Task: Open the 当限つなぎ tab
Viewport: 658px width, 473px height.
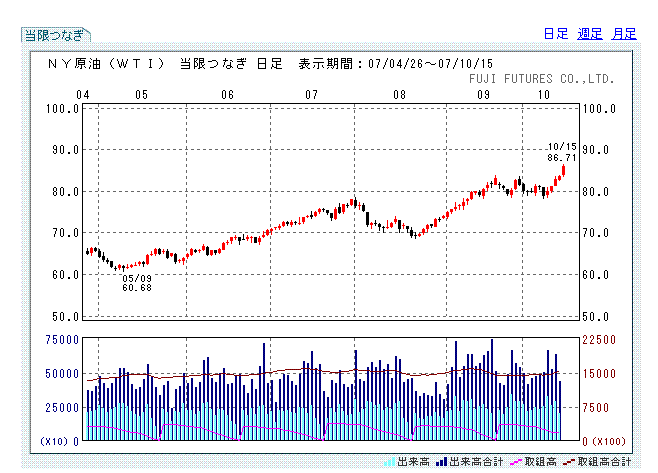Action: click(55, 34)
